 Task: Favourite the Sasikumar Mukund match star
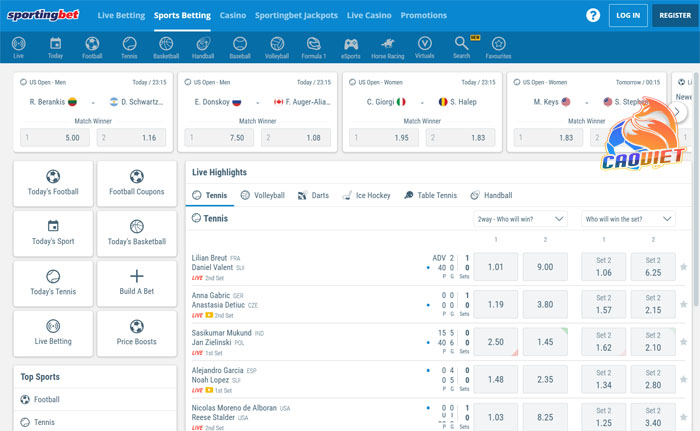click(x=683, y=342)
